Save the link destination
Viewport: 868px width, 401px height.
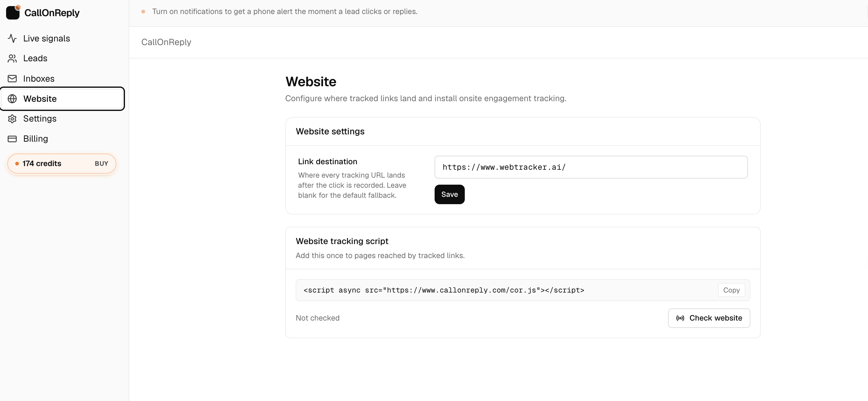point(449,194)
